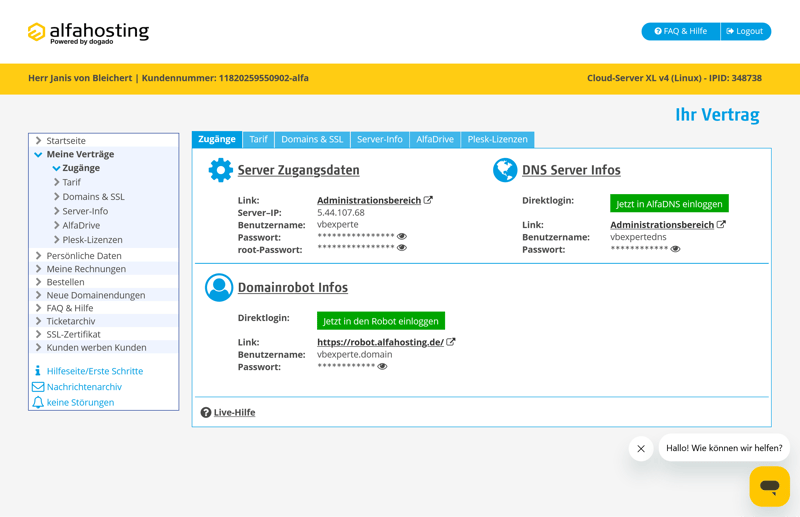The width and height of the screenshot is (800, 517).
Task: Click the keine Störungen bell icon
Action: pyautogui.click(x=38, y=402)
